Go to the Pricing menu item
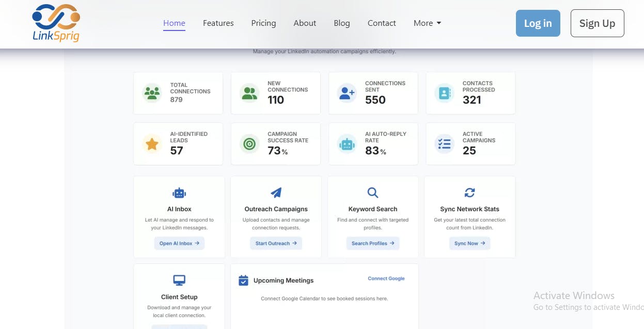The image size is (644, 329). click(263, 23)
